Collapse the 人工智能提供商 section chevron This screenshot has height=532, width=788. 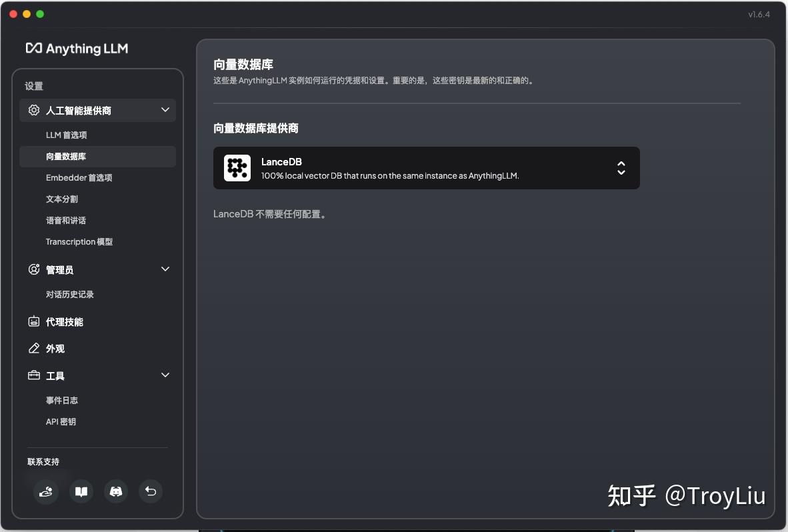[x=165, y=109]
